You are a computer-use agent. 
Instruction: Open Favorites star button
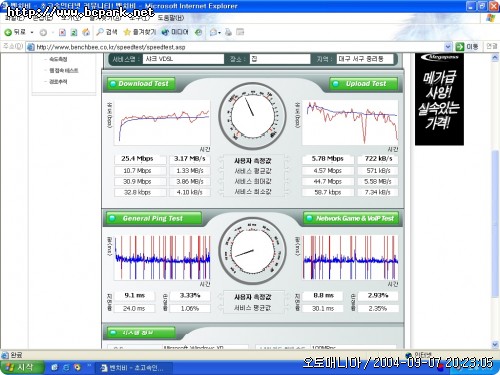tap(139, 32)
